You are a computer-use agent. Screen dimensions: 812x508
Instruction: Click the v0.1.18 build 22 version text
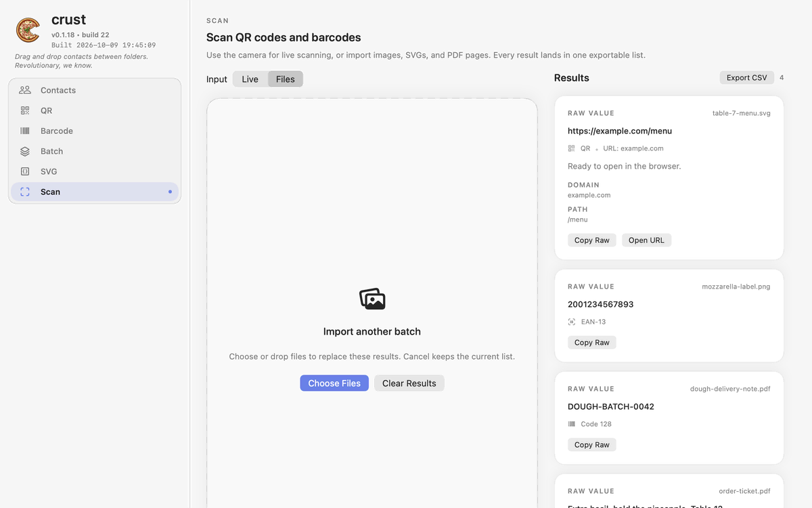pos(81,35)
